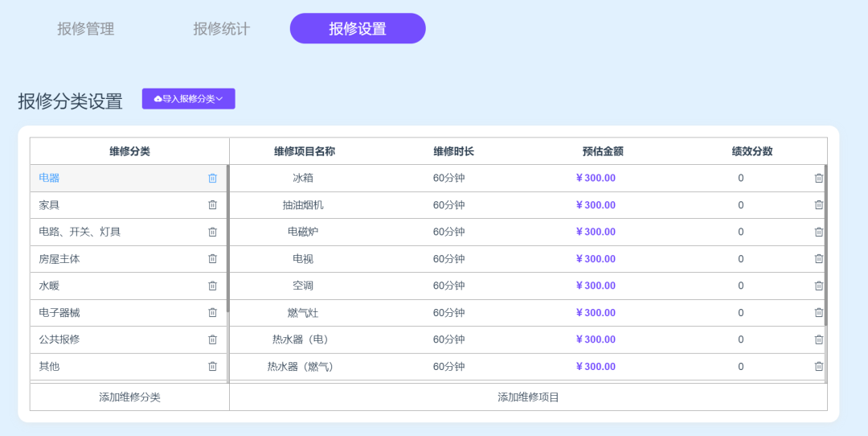Delete the 空调 repair item row

(x=819, y=286)
